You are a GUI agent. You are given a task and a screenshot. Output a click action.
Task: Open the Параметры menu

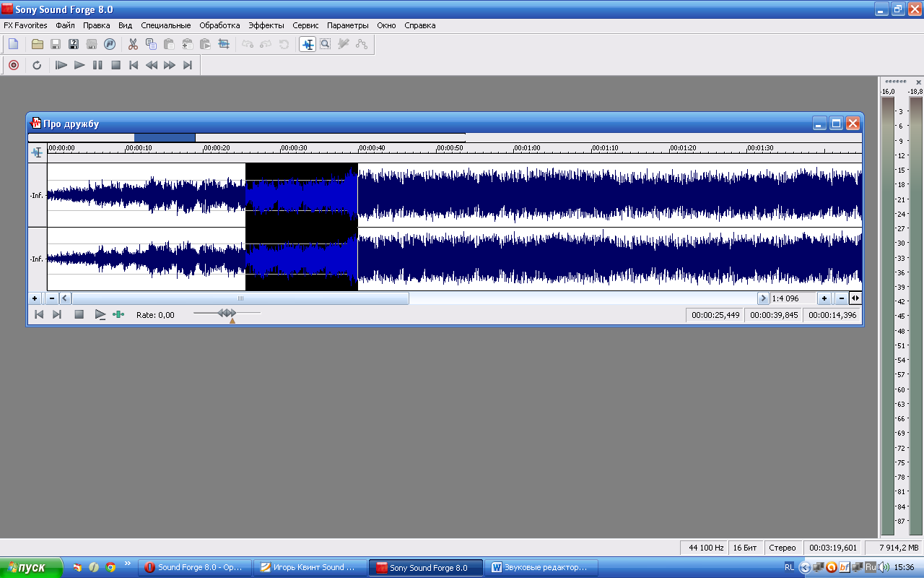tap(347, 25)
